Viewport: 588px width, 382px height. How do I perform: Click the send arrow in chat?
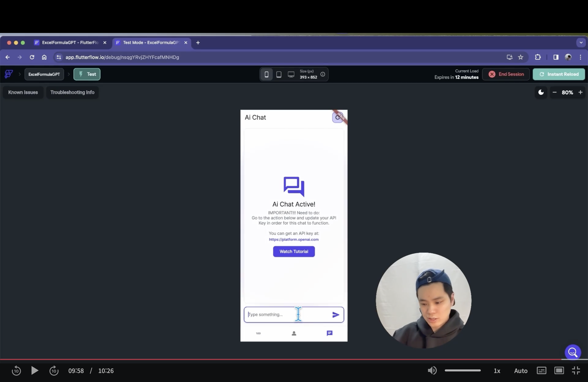click(x=336, y=315)
